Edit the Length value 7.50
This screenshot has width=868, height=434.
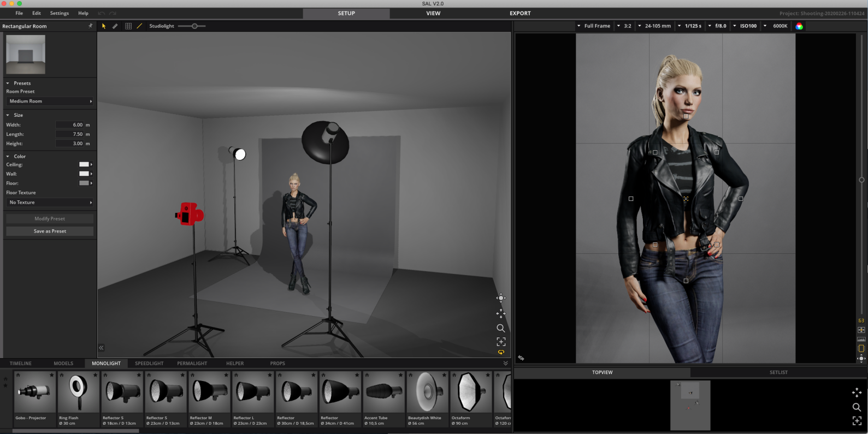[x=69, y=134]
